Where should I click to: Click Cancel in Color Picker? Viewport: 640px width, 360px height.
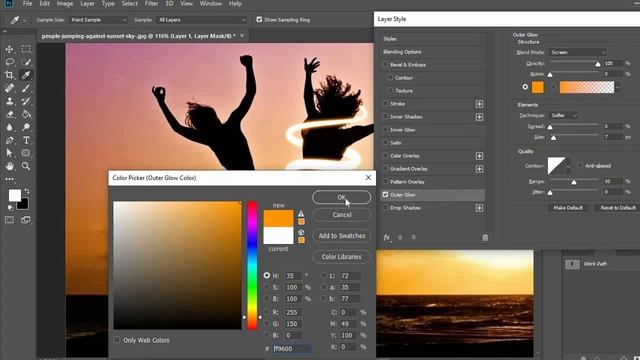pos(342,215)
